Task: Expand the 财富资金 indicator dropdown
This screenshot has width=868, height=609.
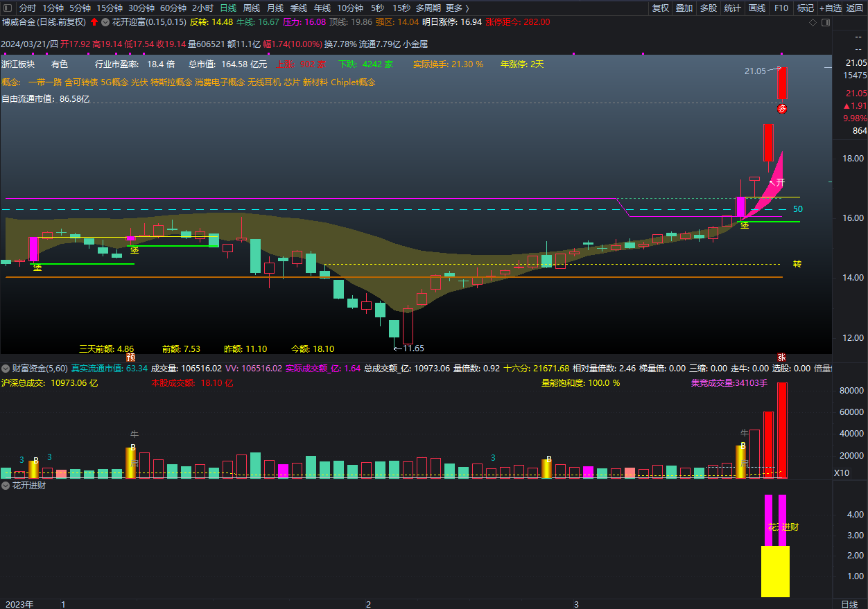Action: click(6, 369)
